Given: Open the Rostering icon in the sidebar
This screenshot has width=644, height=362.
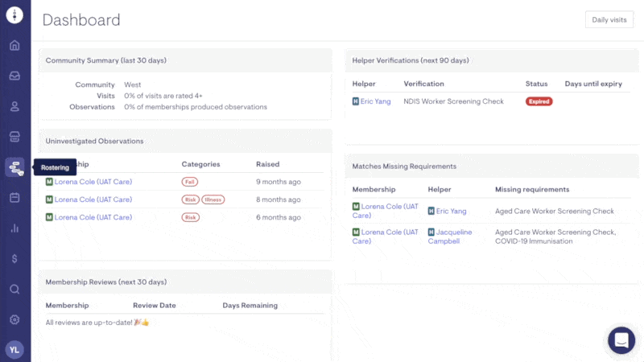Looking at the screenshot, I should click(x=14, y=167).
